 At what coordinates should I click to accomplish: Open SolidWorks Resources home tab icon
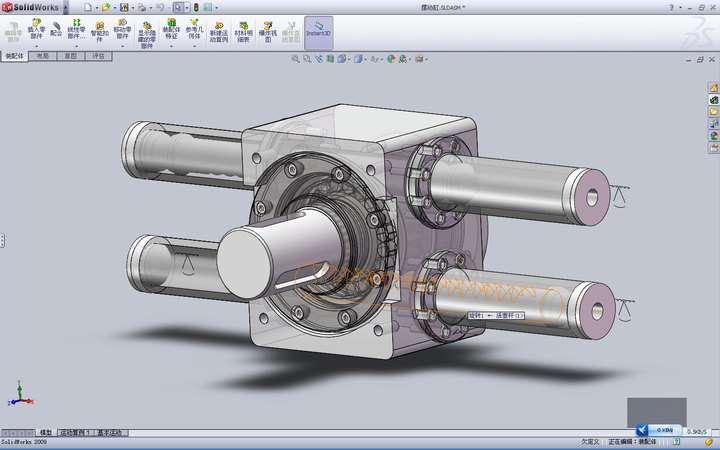tap(714, 88)
